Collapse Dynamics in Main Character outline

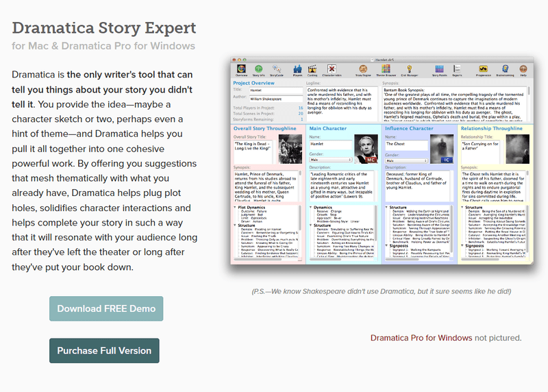pyautogui.click(x=311, y=208)
